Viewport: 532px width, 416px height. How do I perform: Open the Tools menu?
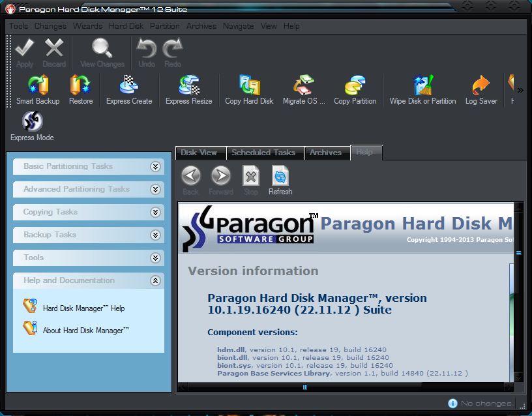pyautogui.click(x=18, y=26)
